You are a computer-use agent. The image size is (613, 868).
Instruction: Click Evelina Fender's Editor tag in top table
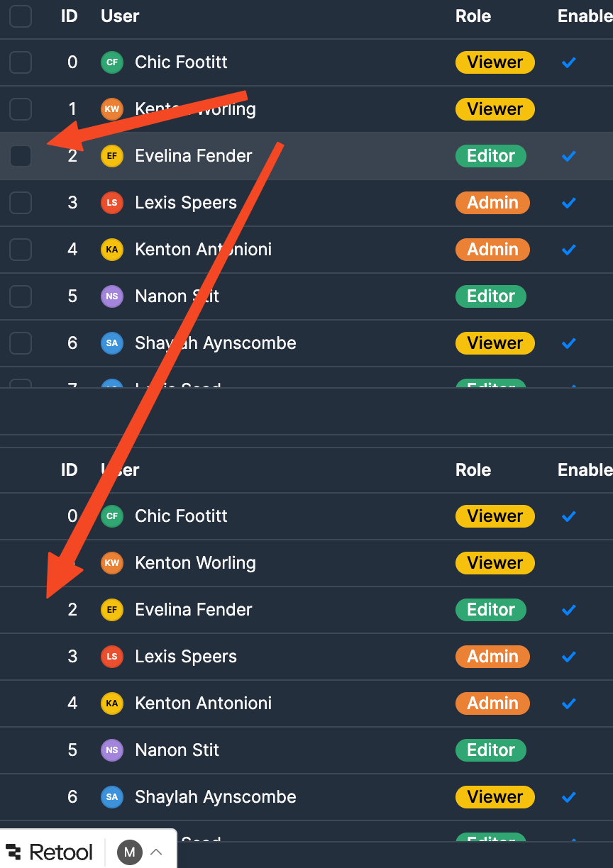click(x=490, y=156)
